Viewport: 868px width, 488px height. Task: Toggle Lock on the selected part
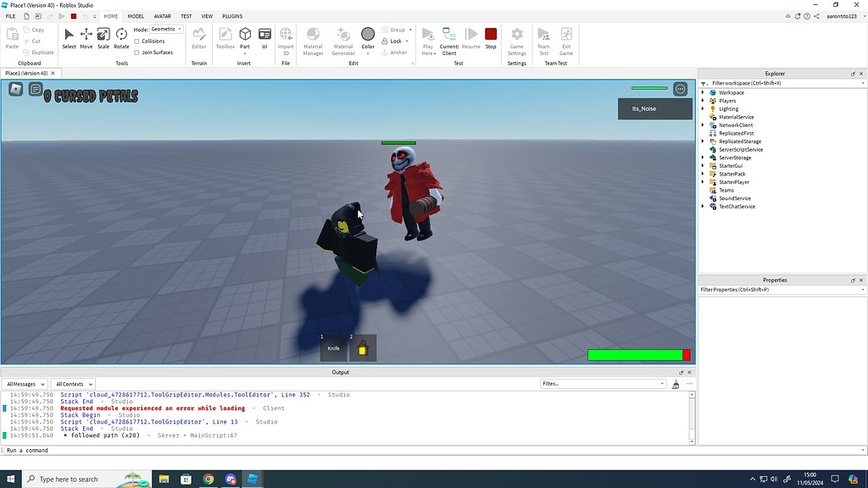388,41
